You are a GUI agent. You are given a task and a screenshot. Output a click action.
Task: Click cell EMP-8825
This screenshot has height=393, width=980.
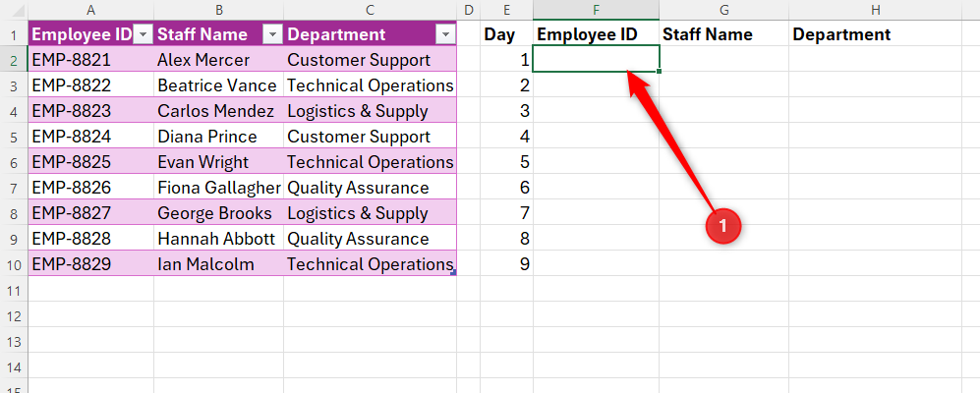tap(91, 162)
